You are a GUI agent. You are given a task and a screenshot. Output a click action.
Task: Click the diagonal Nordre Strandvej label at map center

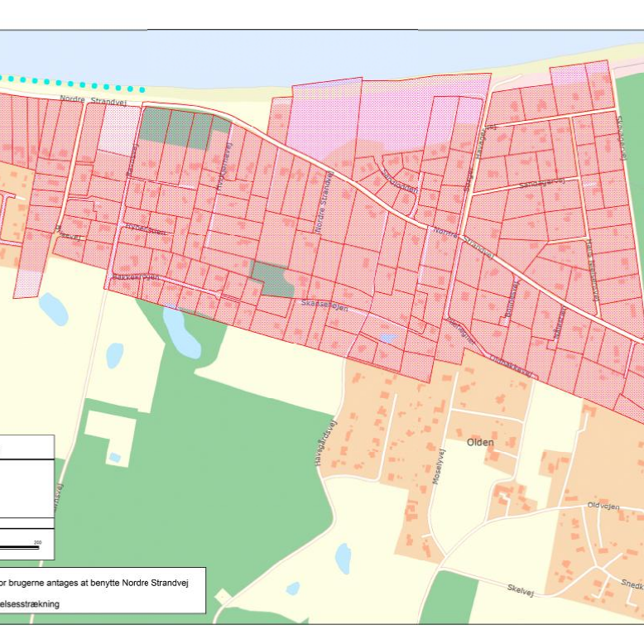tap(464, 243)
